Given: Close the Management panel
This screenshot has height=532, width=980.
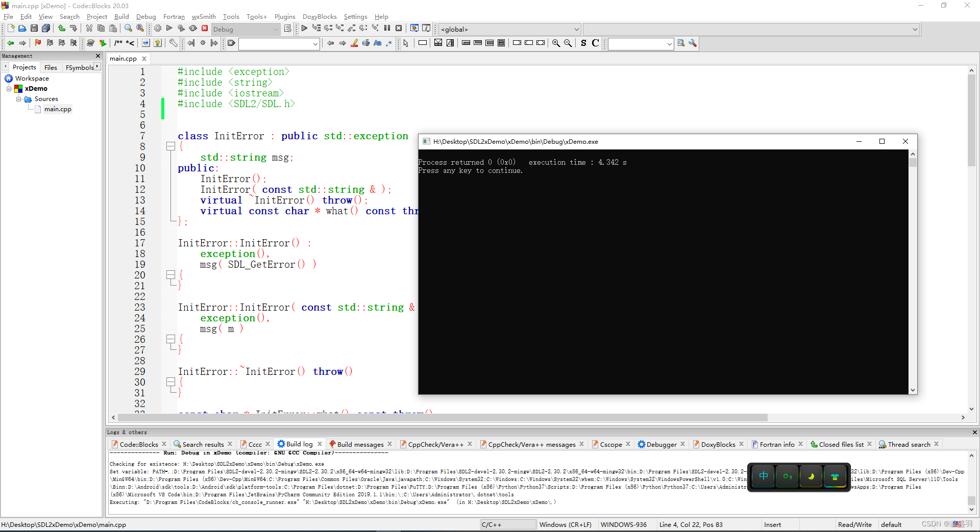Looking at the screenshot, I should 98,56.
